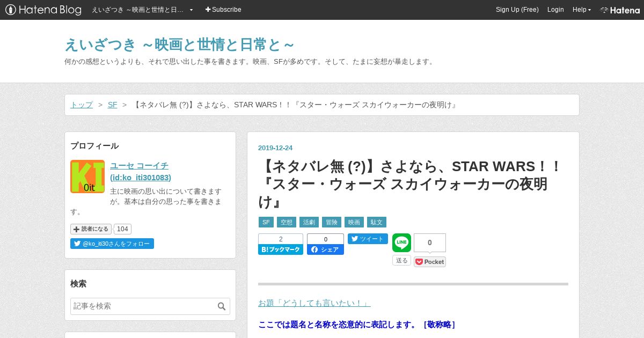Click the プロフィール heading

94,146
